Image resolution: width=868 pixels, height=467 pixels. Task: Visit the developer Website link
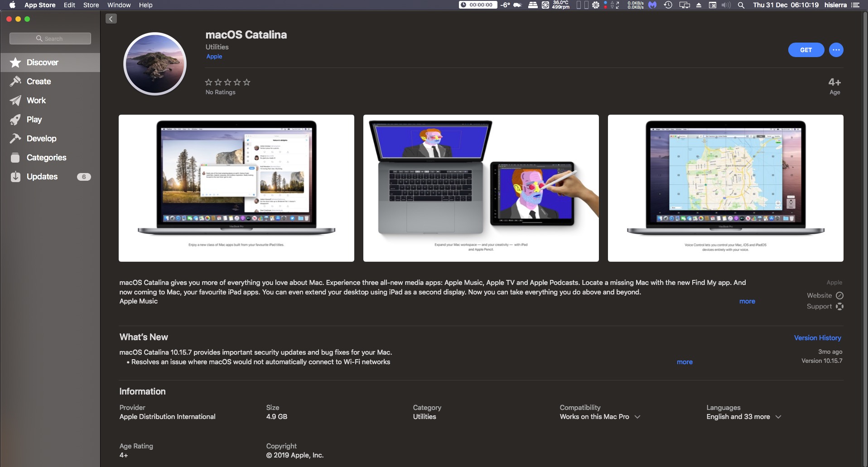819,295
